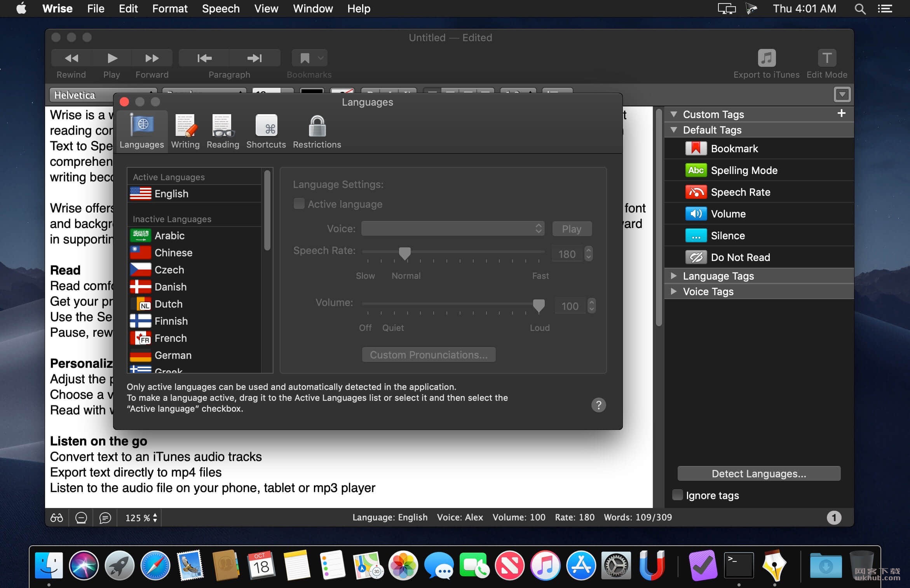The width and height of the screenshot is (910, 588).
Task: Click the Speech Rate stepper arrows
Action: (588, 254)
